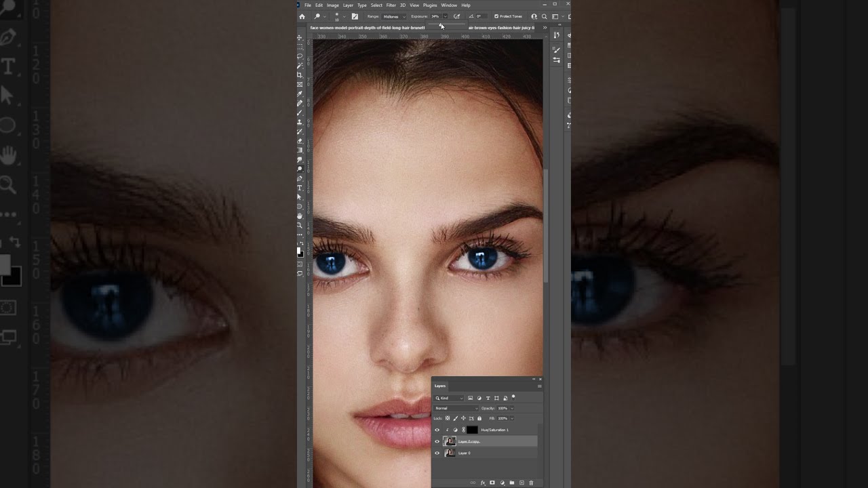The width and height of the screenshot is (868, 488).
Task: Select the Eyedropper tool
Action: (x=300, y=94)
